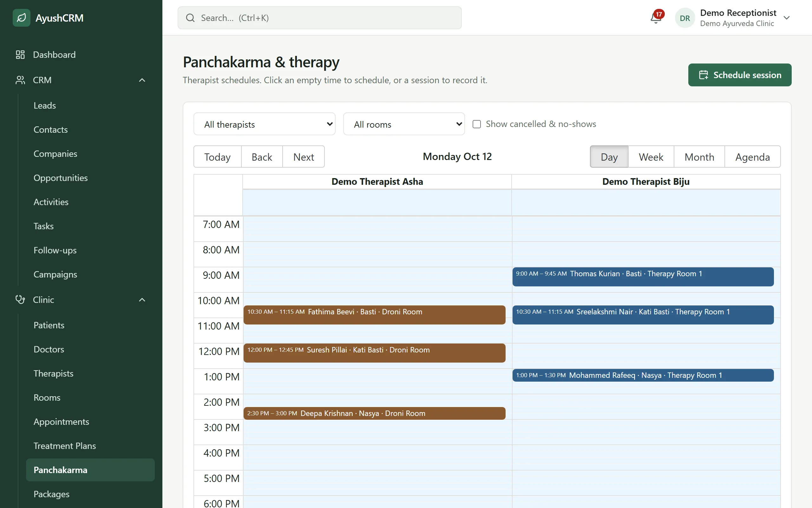Open the Demo Receptionist account menu chevron

click(x=787, y=18)
